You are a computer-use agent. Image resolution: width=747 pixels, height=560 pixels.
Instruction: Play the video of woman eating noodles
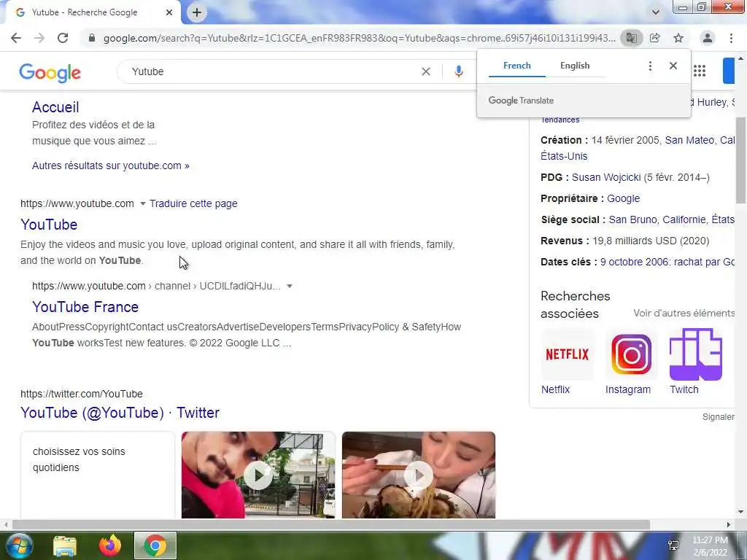pyautogui.click(x=419, y=475)
